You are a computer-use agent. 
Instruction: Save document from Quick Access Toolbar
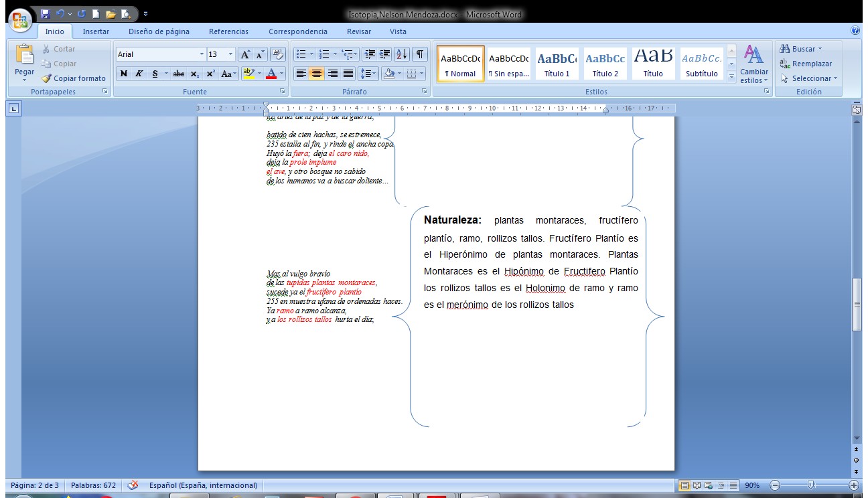(46, 13)
